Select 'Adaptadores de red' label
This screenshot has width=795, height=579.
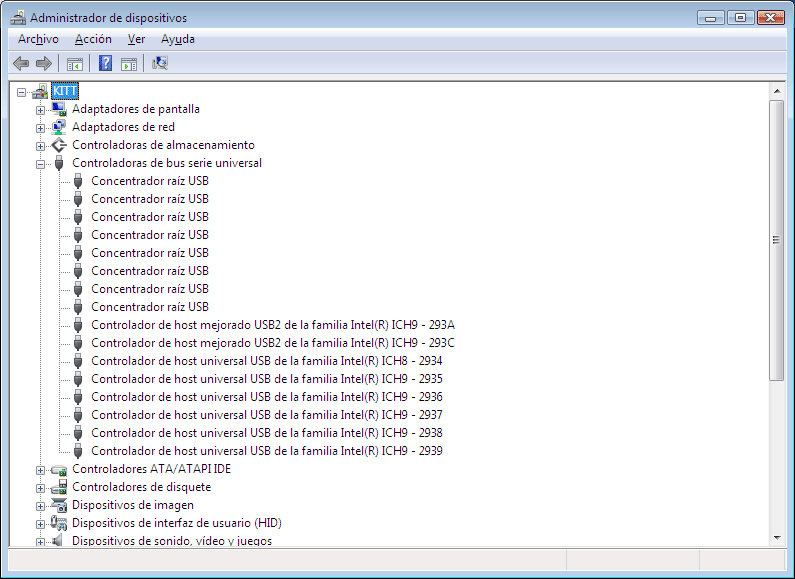123,127
